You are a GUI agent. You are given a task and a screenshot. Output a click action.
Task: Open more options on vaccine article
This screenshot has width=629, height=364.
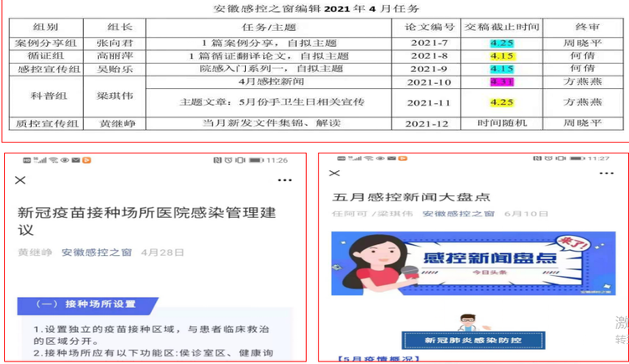tap(284, 180)
